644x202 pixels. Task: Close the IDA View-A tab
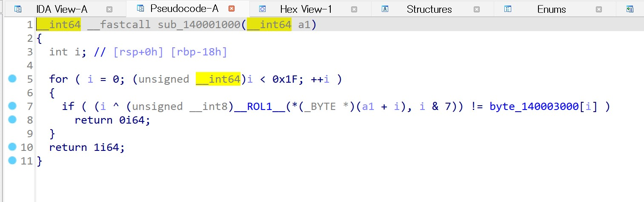(109, 9)
